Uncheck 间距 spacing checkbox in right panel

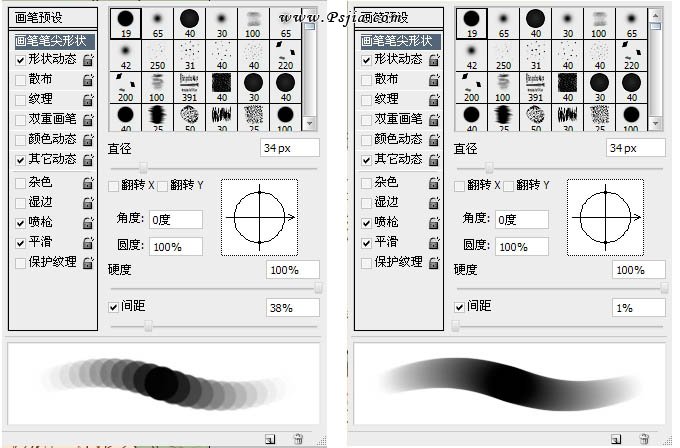click(x=459, y=307)
